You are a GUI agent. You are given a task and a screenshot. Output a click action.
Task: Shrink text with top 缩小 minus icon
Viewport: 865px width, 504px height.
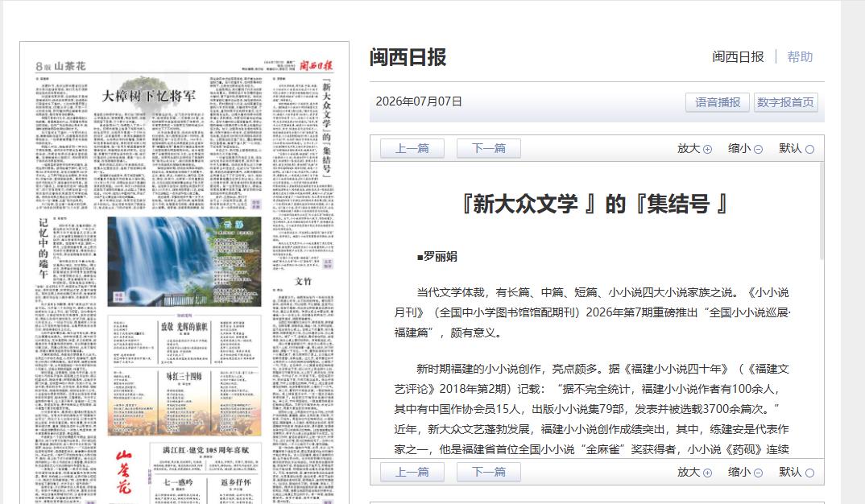[x=758, y=150]
